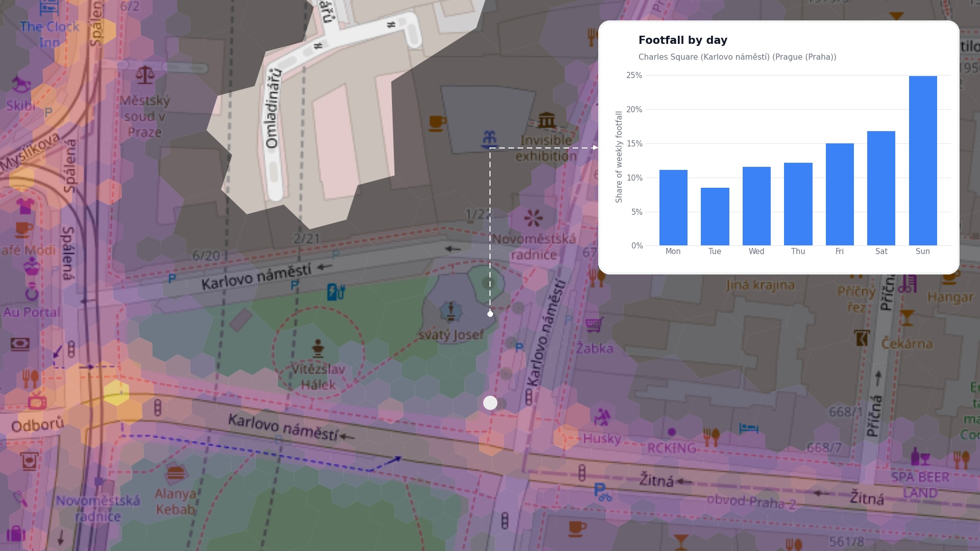Select the Wed bar in Footfall chart

click(756, 206)
